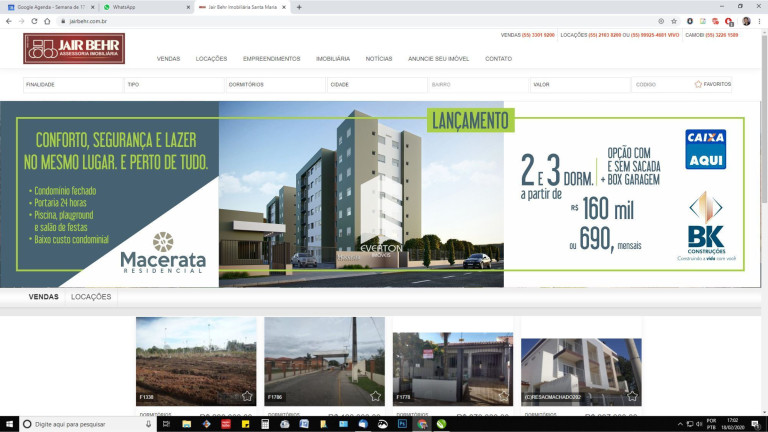Open the F1338 land property thumbnail
The height and width of the screenshot is (432, 768).
[196, 361]
